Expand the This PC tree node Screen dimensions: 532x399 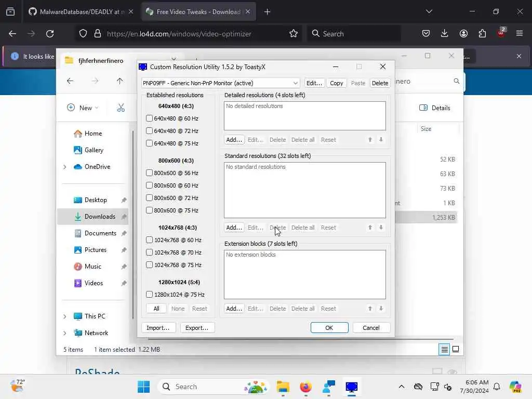(65, 316)
